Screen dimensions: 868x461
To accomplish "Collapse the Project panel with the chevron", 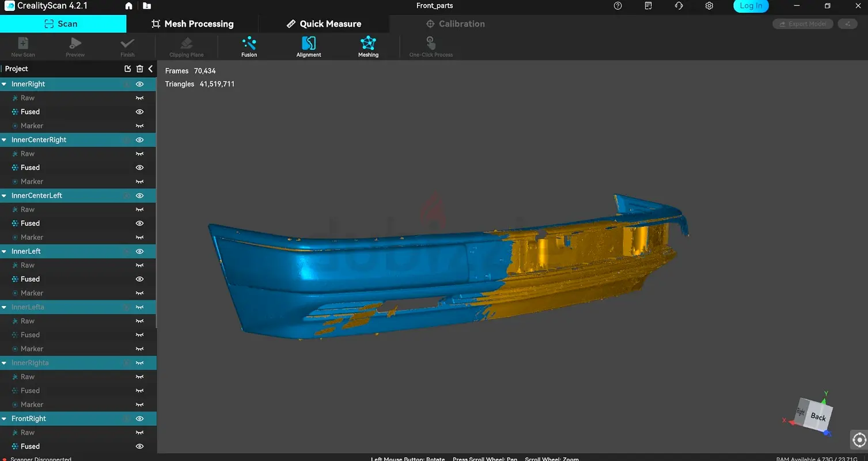I will point(150,69).
